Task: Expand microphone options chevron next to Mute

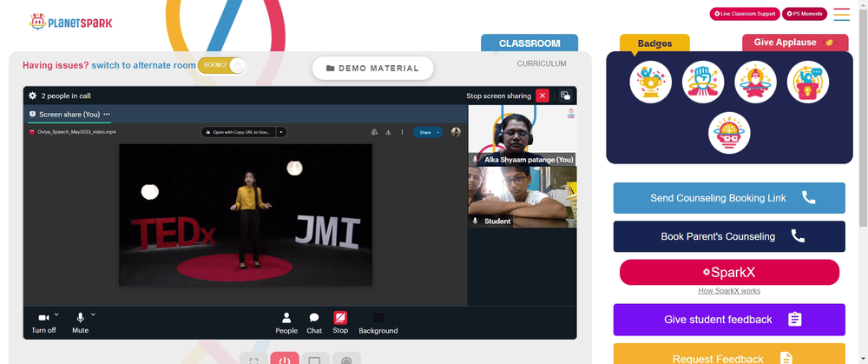Action: tap(93, 314)
